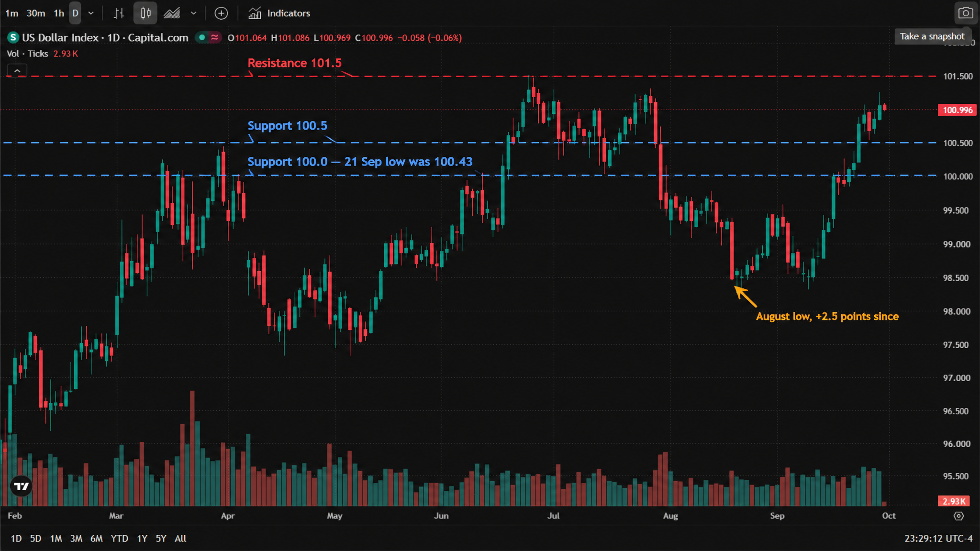The height and width of the screenshot is (551, 980).
Task: Set the range to 1M
Action: click(56, 539)
